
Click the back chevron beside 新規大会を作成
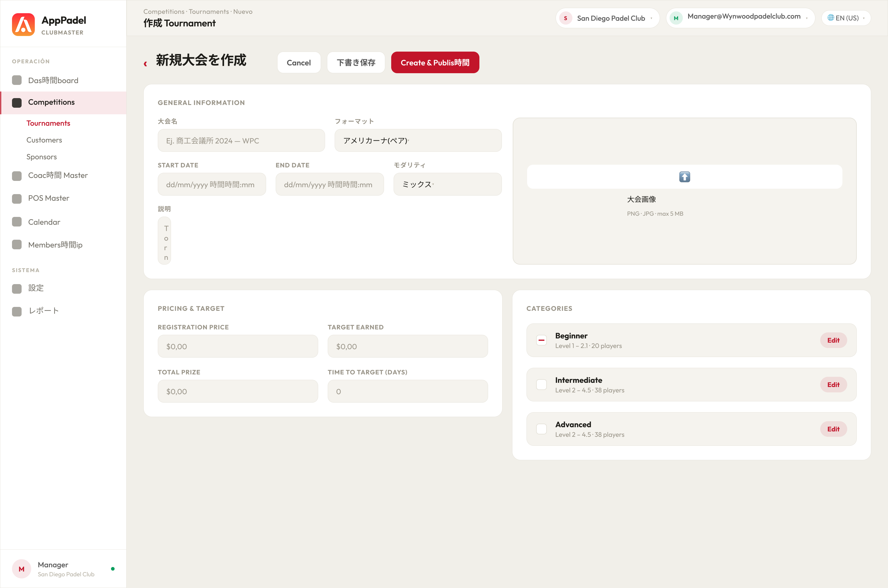[x=145, y=64]
